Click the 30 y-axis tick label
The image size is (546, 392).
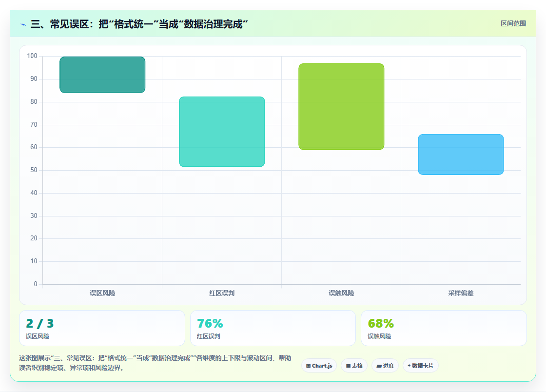[34, 216]
